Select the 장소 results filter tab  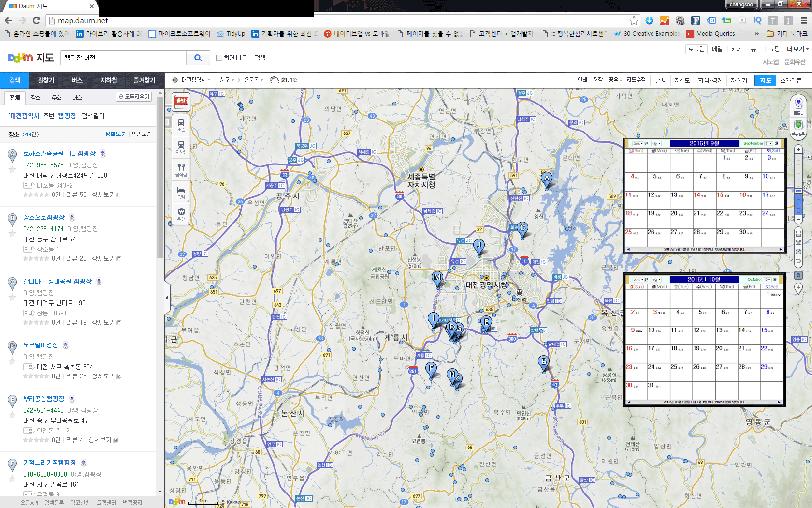click(36, 98)
